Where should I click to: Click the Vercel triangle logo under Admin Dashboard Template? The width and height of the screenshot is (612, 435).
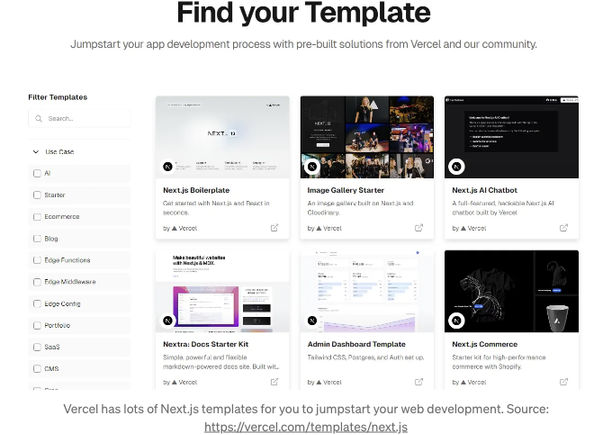pyautogui.click(x=319, y=382)
